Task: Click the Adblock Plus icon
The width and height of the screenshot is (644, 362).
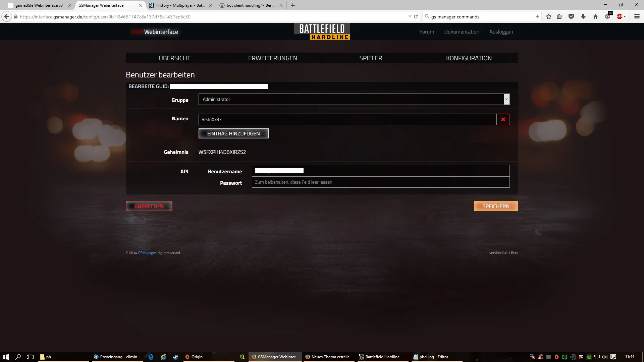Action: coord(619,16)
